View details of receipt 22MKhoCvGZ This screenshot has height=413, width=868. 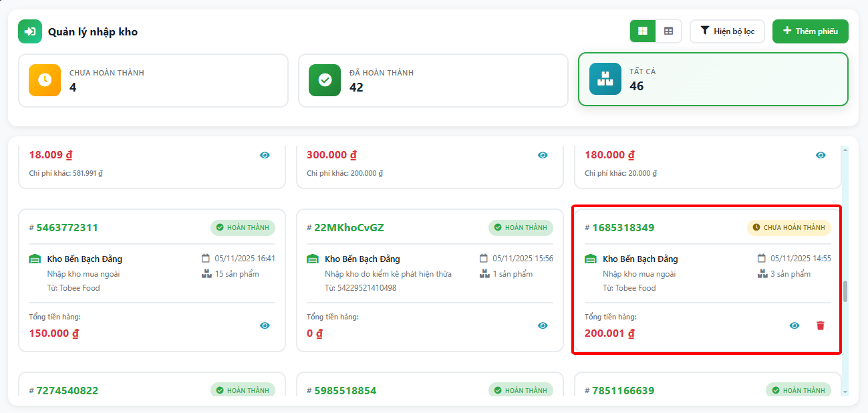pos(543,325)
